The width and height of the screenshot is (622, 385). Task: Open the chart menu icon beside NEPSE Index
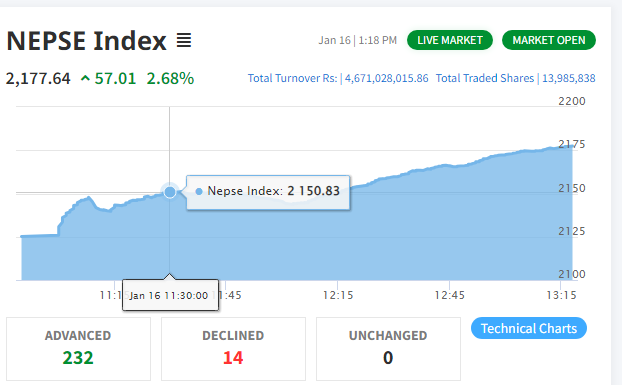tap(184, 40)
